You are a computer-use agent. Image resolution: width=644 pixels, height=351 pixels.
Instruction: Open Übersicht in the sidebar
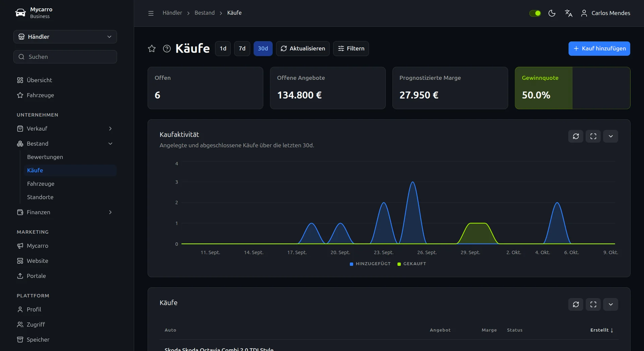65,80
